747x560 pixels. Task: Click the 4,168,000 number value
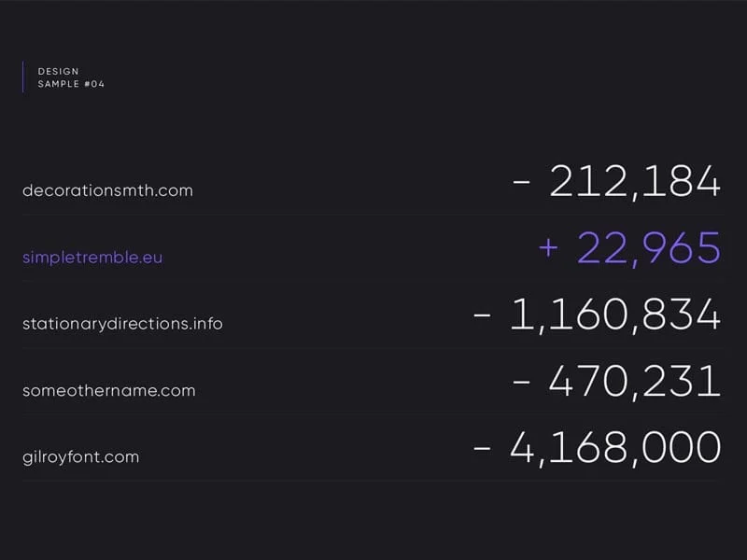615,449
